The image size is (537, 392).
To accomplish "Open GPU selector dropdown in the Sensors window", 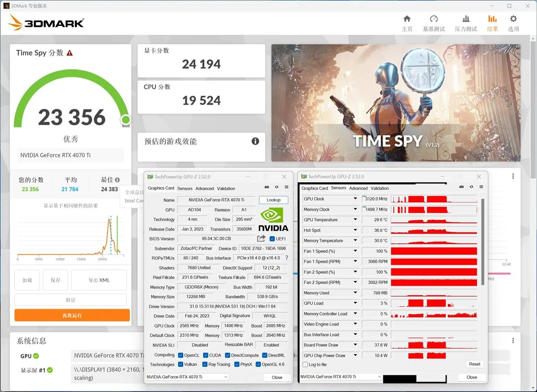I will 379,377.
